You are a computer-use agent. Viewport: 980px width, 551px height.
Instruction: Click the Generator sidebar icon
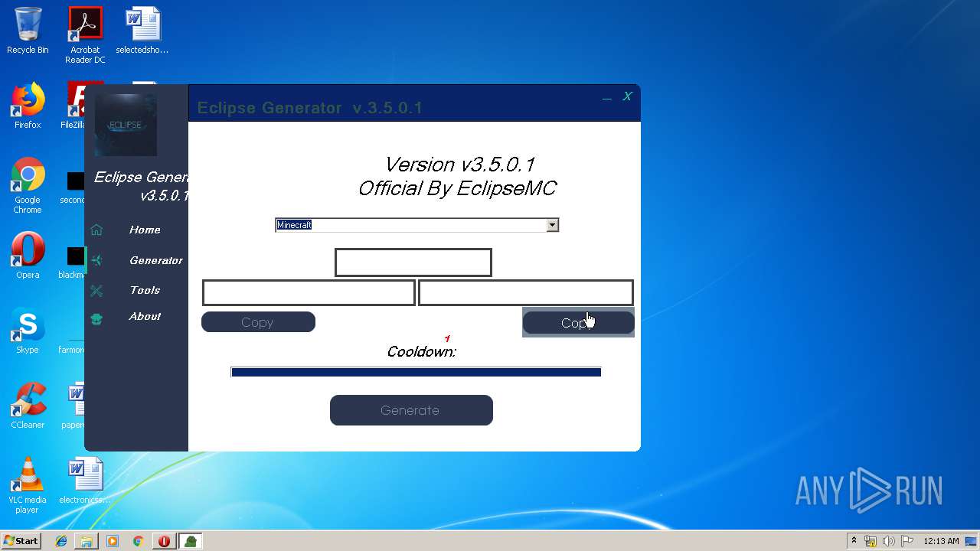(x=96, y=260)
